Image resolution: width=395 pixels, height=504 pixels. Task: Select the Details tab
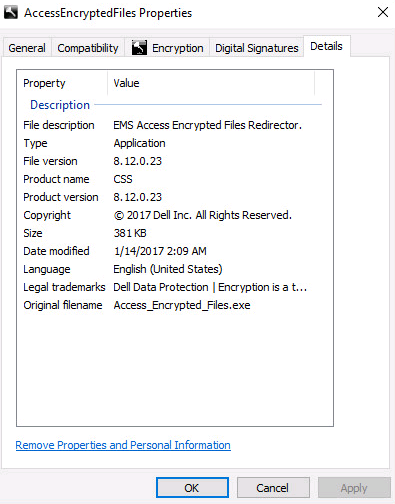point(326,46)
